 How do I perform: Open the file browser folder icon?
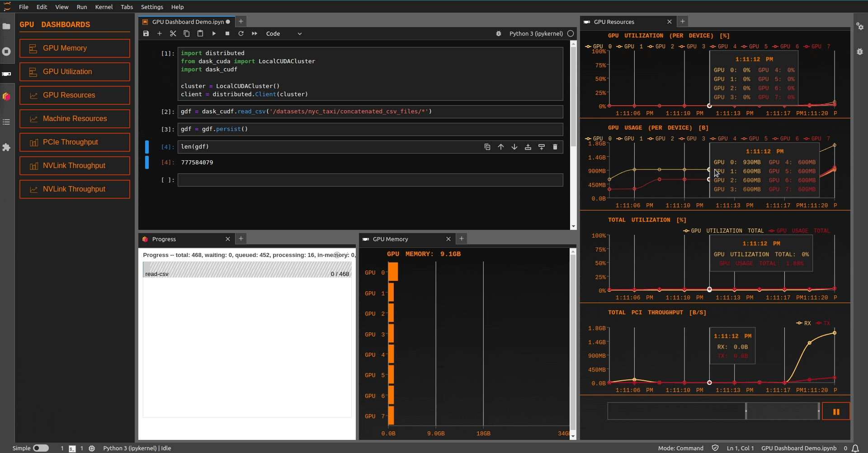[x=7, y=27]
